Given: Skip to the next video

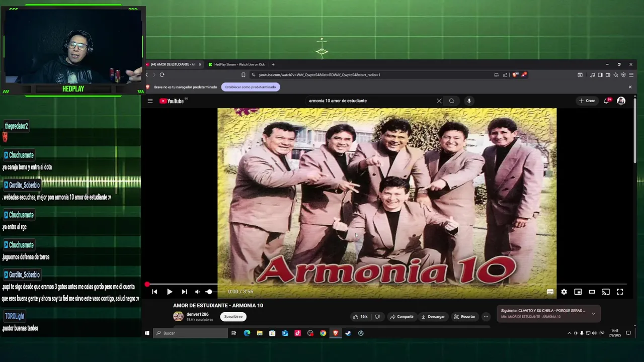Looking at the screenshot, I should (x=184, y=292).
